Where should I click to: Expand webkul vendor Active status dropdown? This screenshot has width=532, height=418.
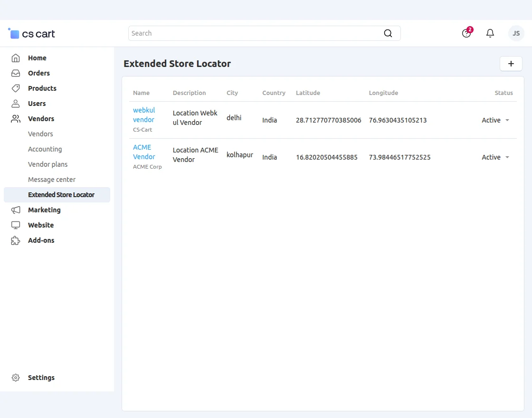[495, 120]
